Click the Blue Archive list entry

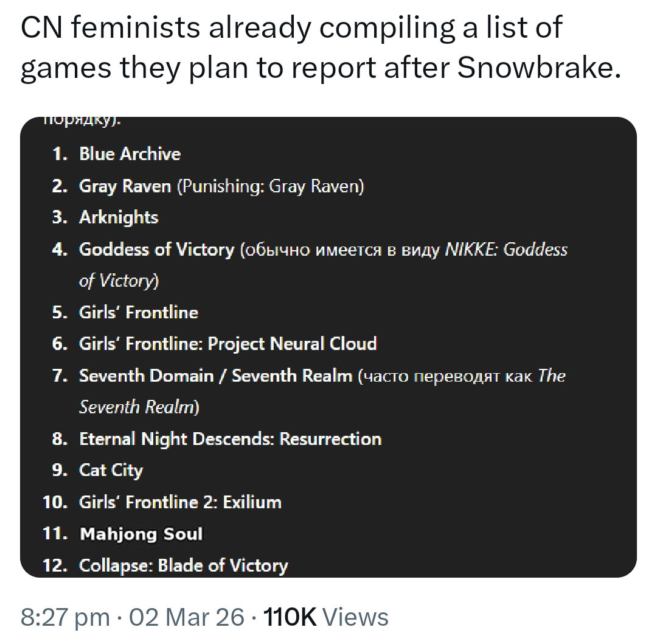click(130, 154)
